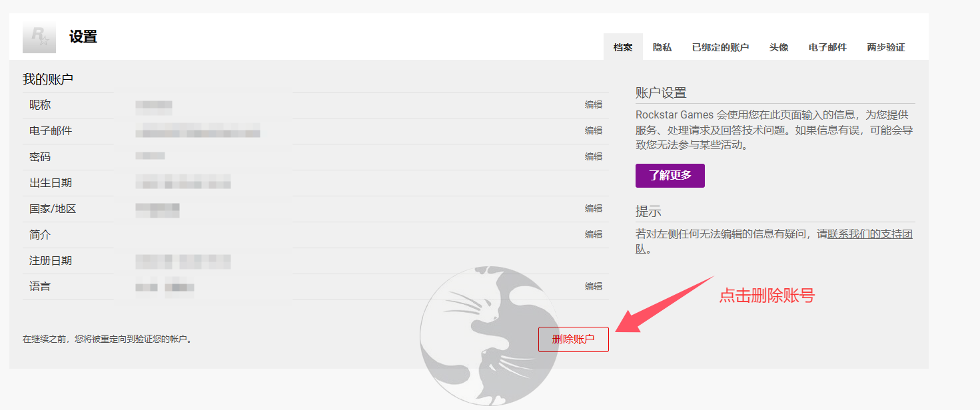This screenshot has width=980, height=410.
Task: Edit the 电子邮件 account field
Action: [593, 130]
